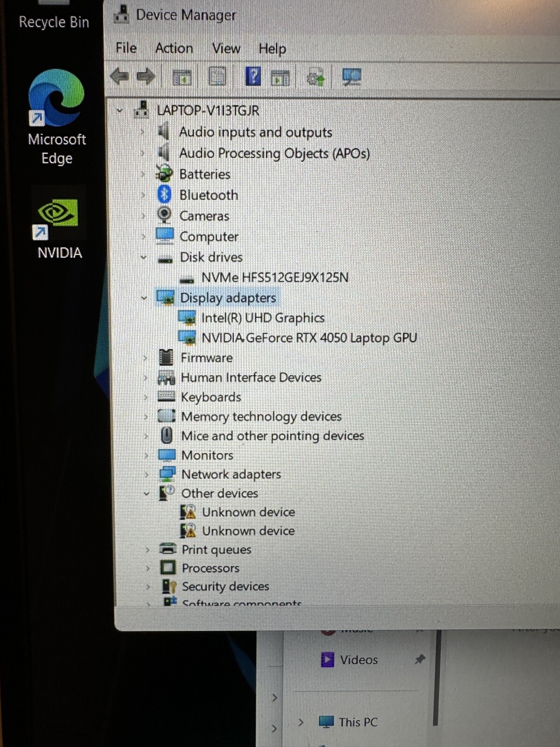560x747 pixels.
Task: Select the Monitors category
Action: pos(207,455)
